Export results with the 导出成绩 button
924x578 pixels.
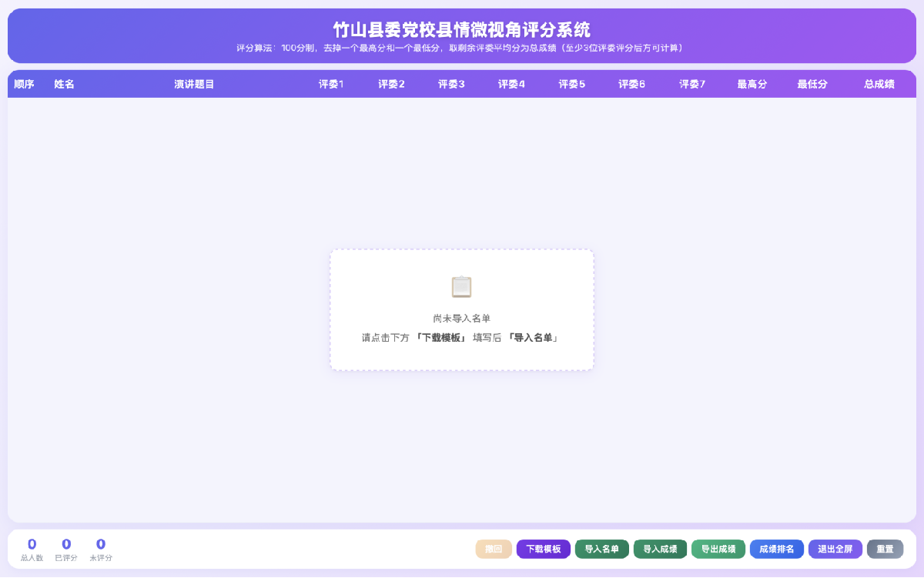(x=718, y=549)
